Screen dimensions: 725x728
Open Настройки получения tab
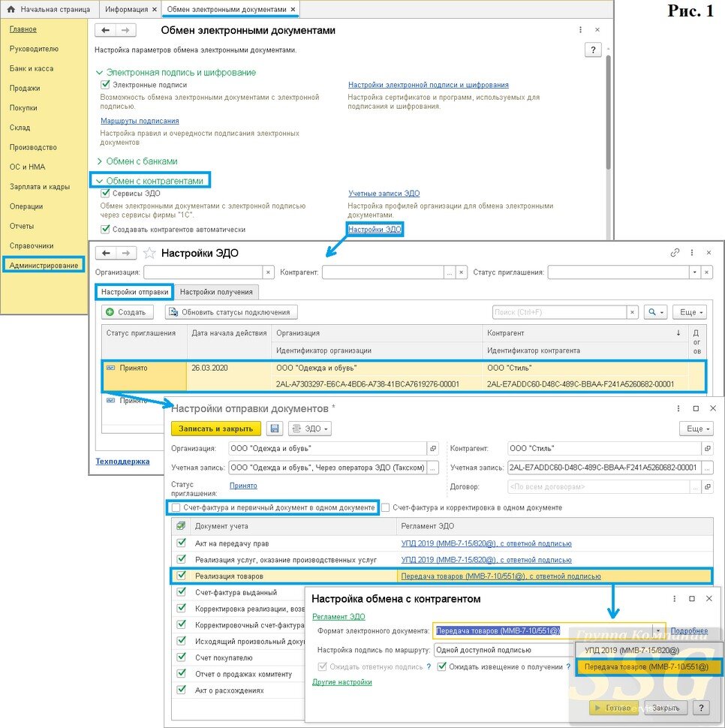tap(216, 292)
